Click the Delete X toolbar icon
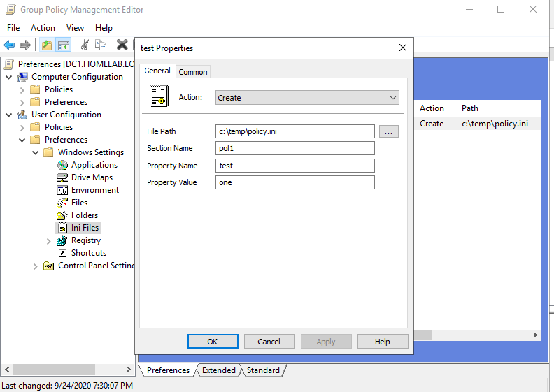 click(x=122, y=45)
